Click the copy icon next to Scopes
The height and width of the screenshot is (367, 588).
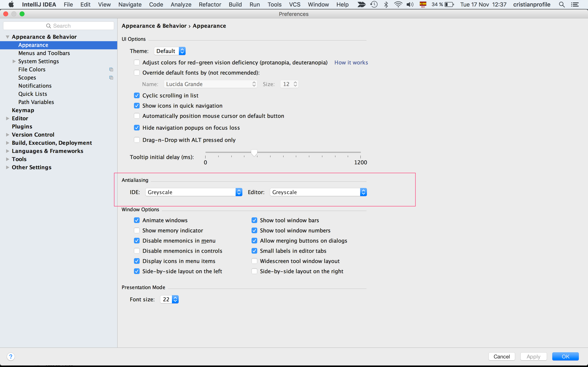coord(111,78)
